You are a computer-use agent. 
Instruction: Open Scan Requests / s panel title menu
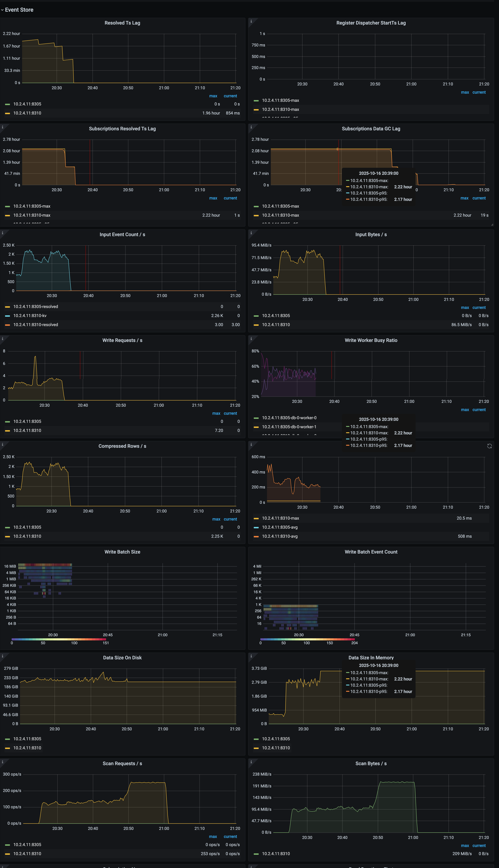pos(122,763)
